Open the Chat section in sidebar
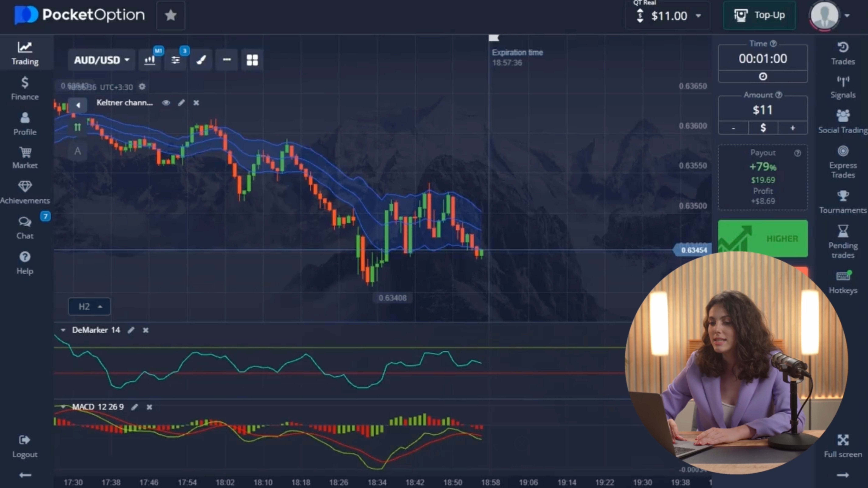Image resolution: width=868 pixels, height=488 pixels. [x=25, y=227]
